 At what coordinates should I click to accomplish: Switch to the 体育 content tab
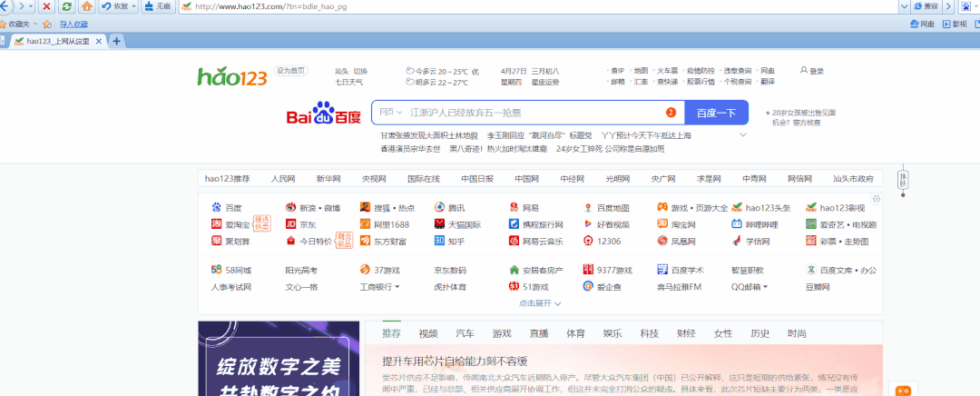coord(575,333)
